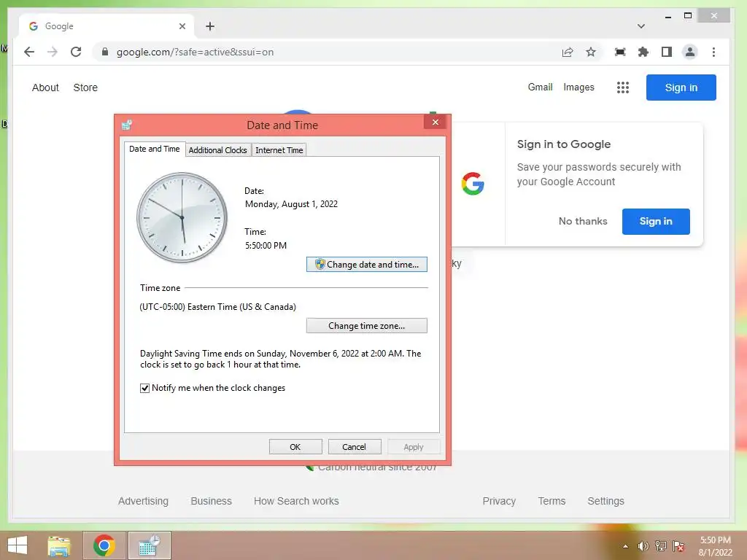Open Action Center flag icon
747x560 pixels.
678,546
